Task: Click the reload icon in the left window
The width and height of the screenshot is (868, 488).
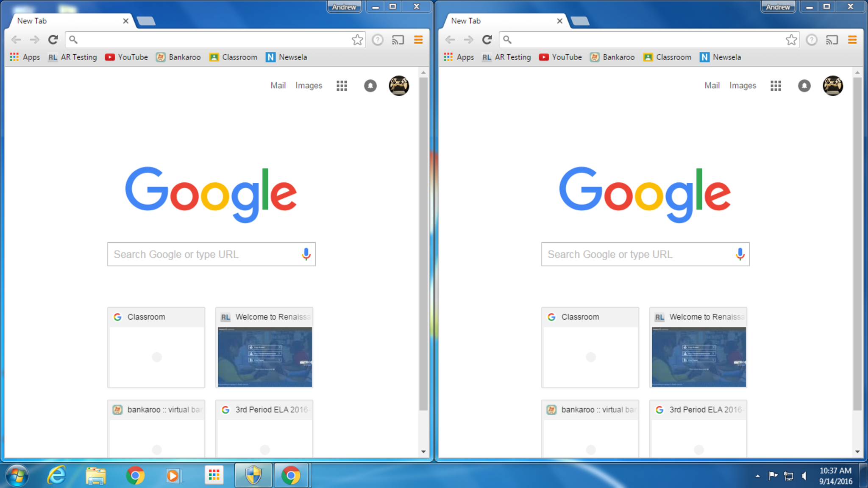Action: click(53, 40)
